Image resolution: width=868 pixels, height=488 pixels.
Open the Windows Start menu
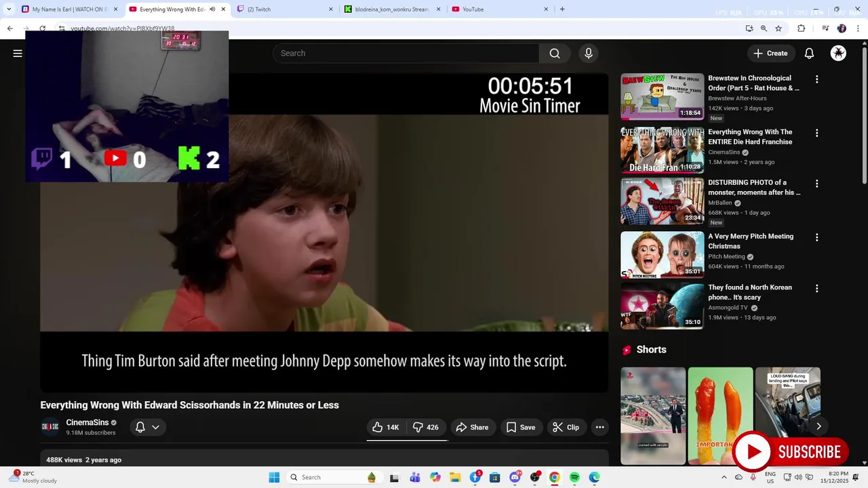tap(274, 477)
